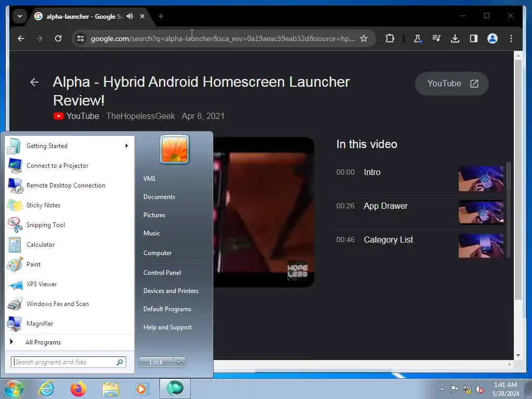Launch the Snipping Tool

(x=70, y=224)
